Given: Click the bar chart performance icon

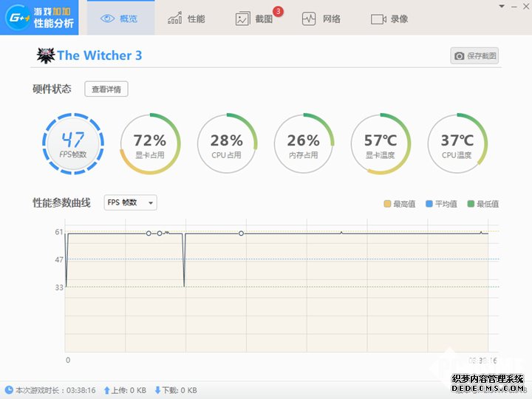Looking at the screenshot, I should click(x=174, y=18).
